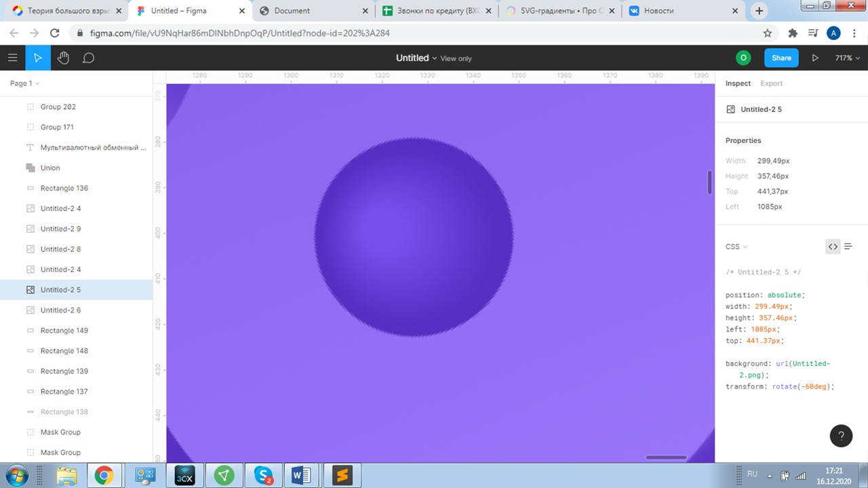
Task: Expand the Page 1 pages dropdown
Action: coord(25,83)
